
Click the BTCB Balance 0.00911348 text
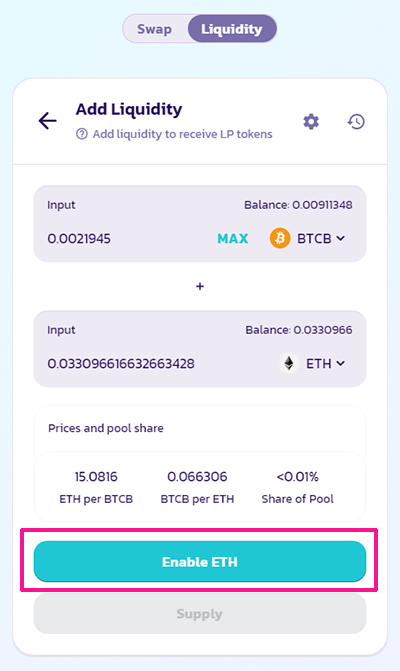click(298, 205)
